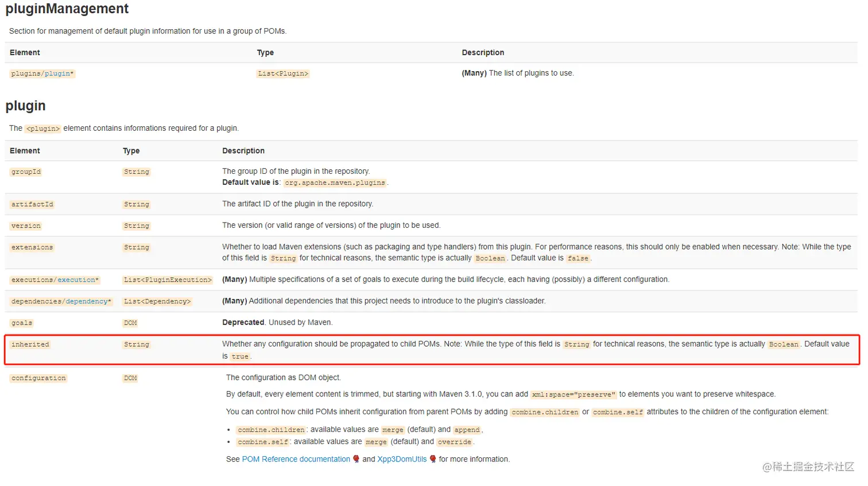The height and width of the screenshot is (486, 868).
Task: Click the DOM type in configuration row
Action: click(x=130, y=378)
